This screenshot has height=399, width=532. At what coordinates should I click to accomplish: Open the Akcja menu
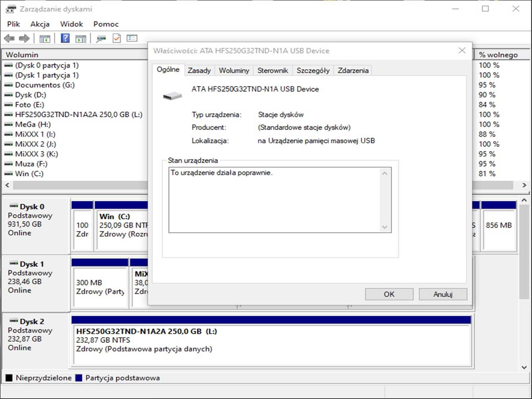pyautogui.click(x=40, y=24)
